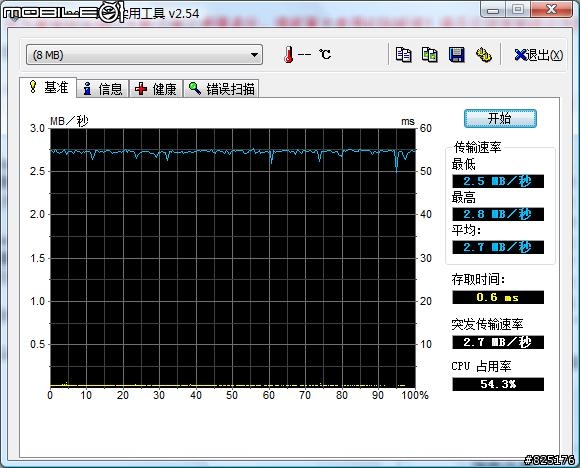The height and width of the screenshot is (468, 580).
Task: Click the copy screenshot to clipboard icon
Action: tap(430, 55)
